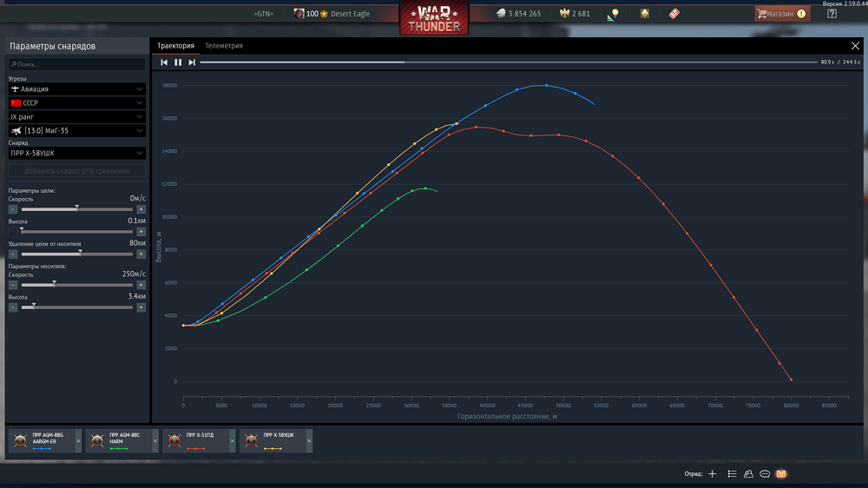Select the ПРР Х-58УШК card
Image resolution: width=868 pixels, height=488 pixels.
[x=273, y=441]
